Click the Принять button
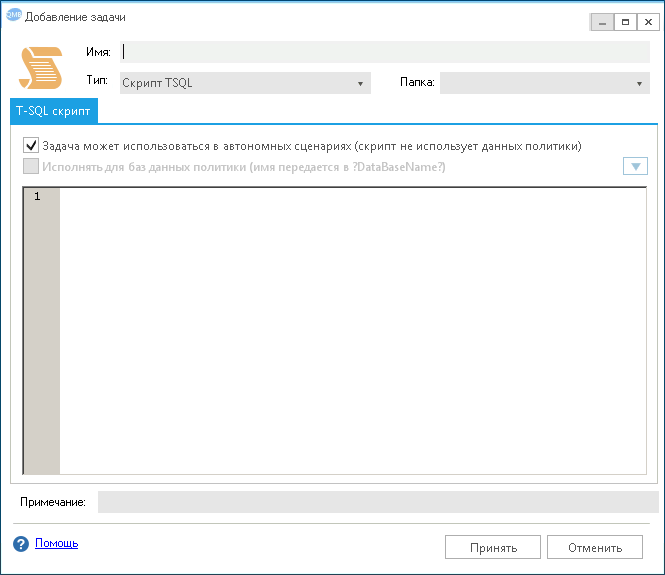 coord(493,547)
